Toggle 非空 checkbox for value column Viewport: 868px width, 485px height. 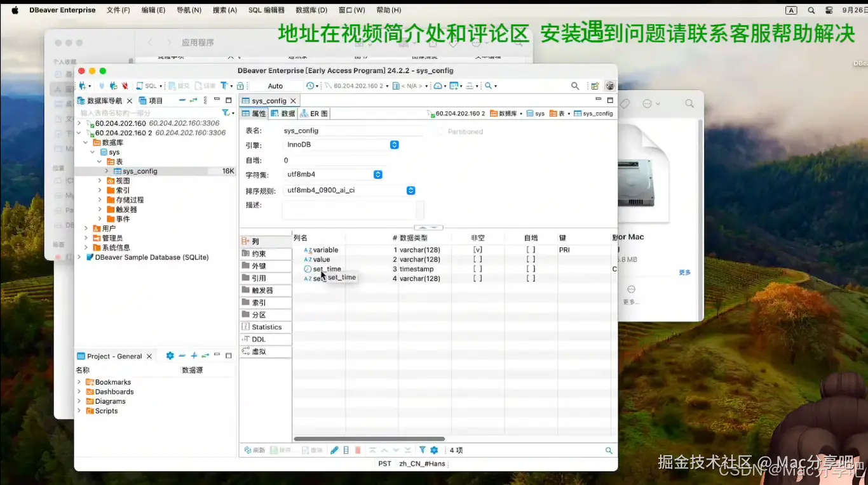477,259
